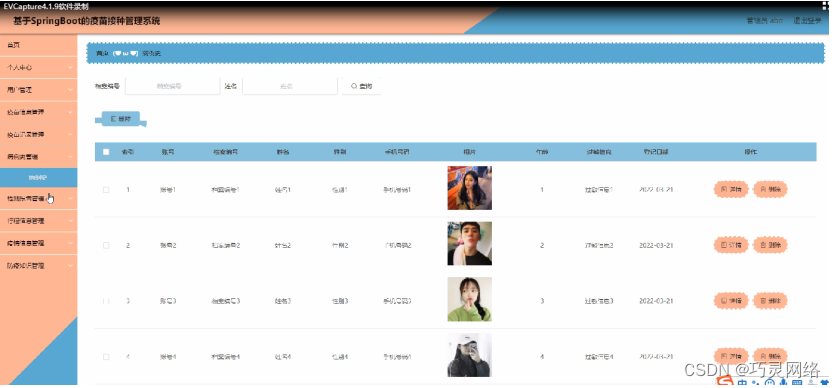Screen dimensions: 836x388
Task: Click the Sogou input method icon in the tray
Action: point(724,382)
